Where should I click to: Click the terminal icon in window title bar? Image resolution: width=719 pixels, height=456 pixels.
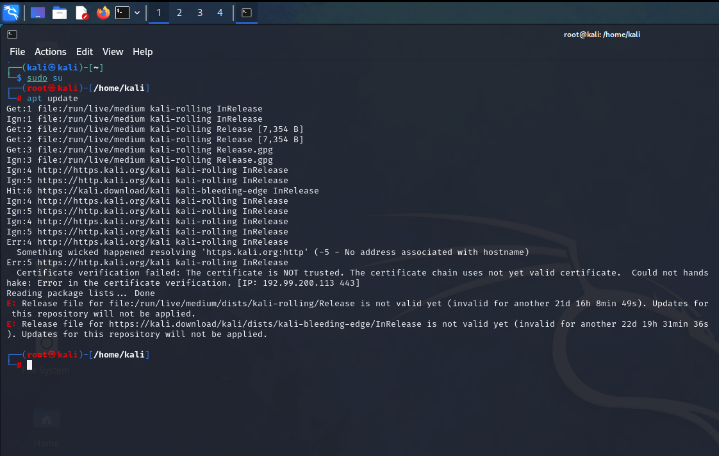coord(13,35)
